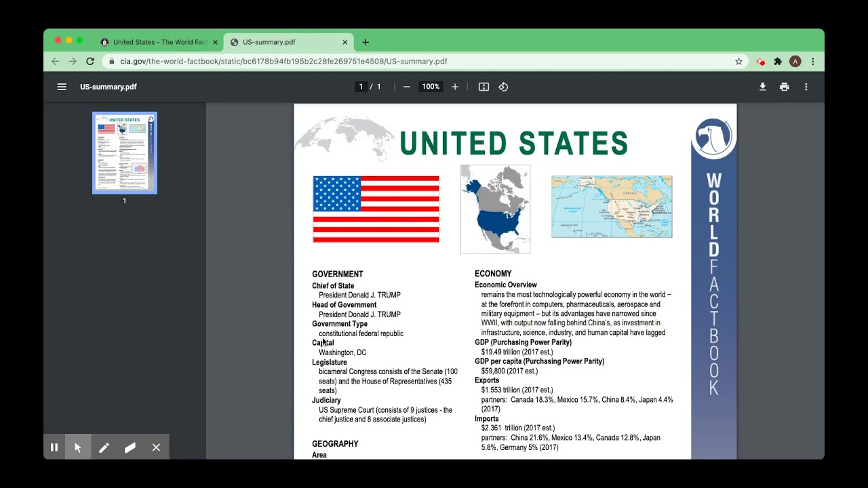
Task: Rotate the PDF counterclockwise
Action: 503,87
